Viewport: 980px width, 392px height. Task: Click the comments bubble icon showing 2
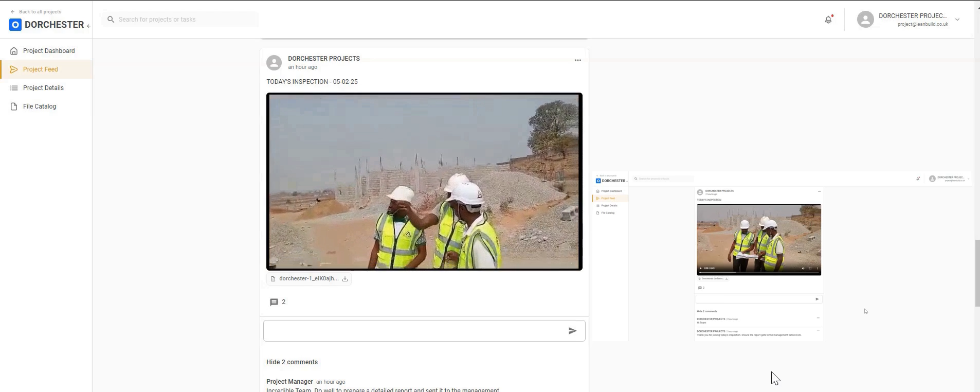pos(274,302)
